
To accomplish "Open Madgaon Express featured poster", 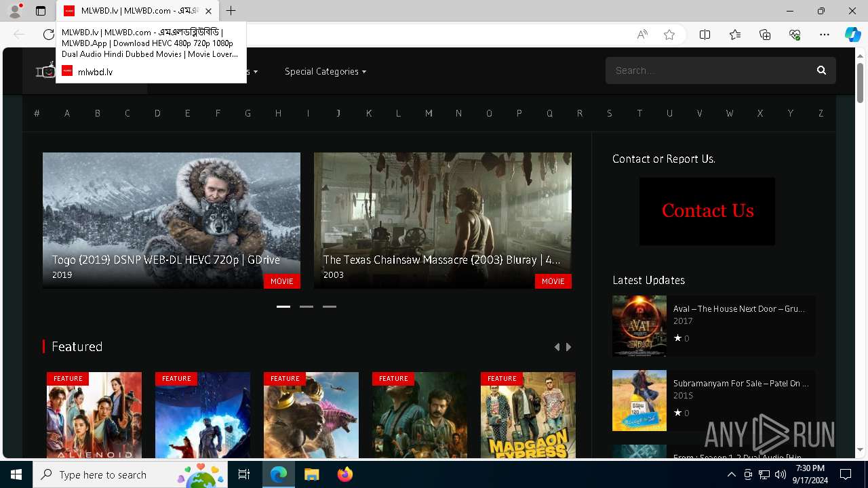I will pyautogui.click(x=528, y=415).
